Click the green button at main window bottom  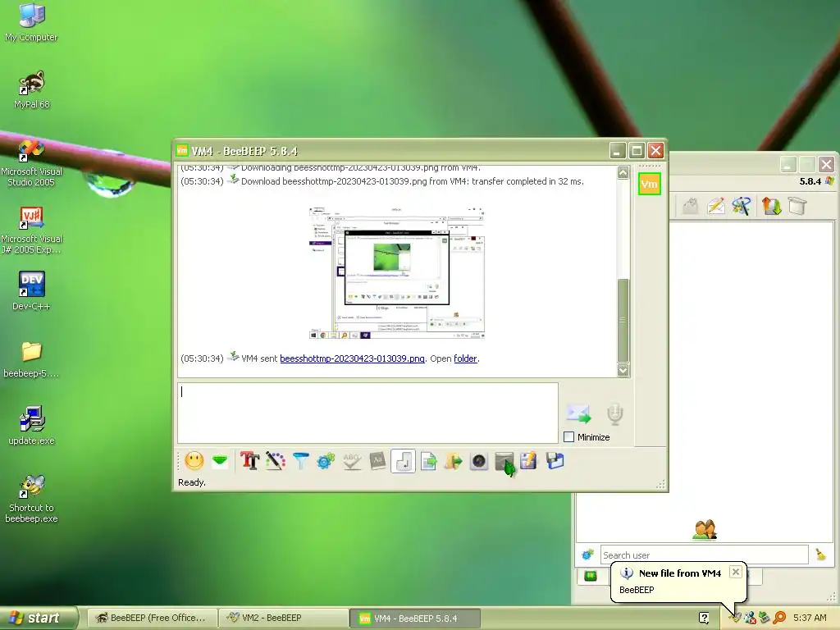tap(591, 577)
